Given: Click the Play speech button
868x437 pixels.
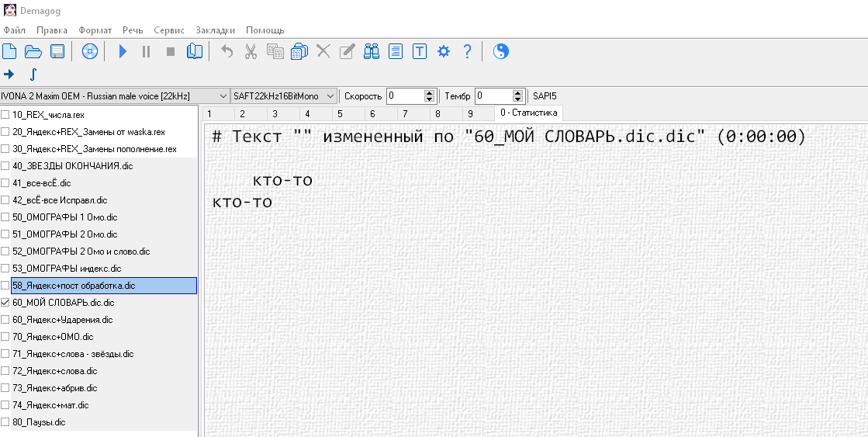Looking at the screenshot, I should pos(122,52).
